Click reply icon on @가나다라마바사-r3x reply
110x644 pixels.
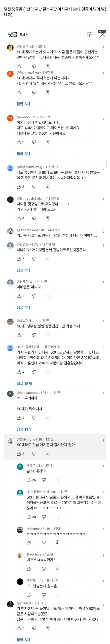point(57,517)
